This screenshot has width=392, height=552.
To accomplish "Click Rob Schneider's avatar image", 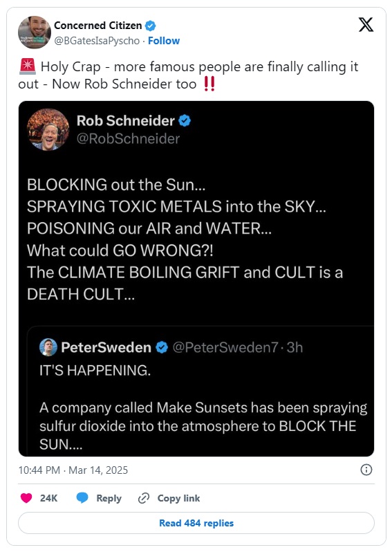I will (48, 129).
